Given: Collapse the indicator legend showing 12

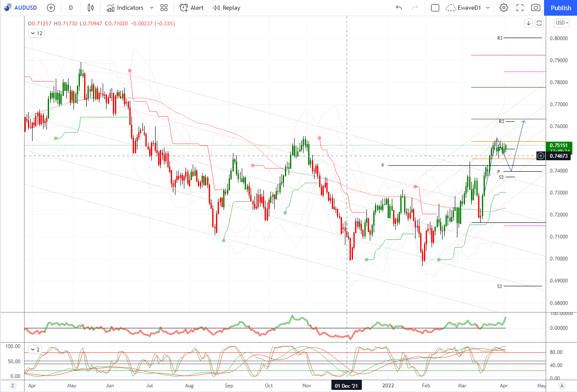Looking at the screenshot, I should click(36, 33).
